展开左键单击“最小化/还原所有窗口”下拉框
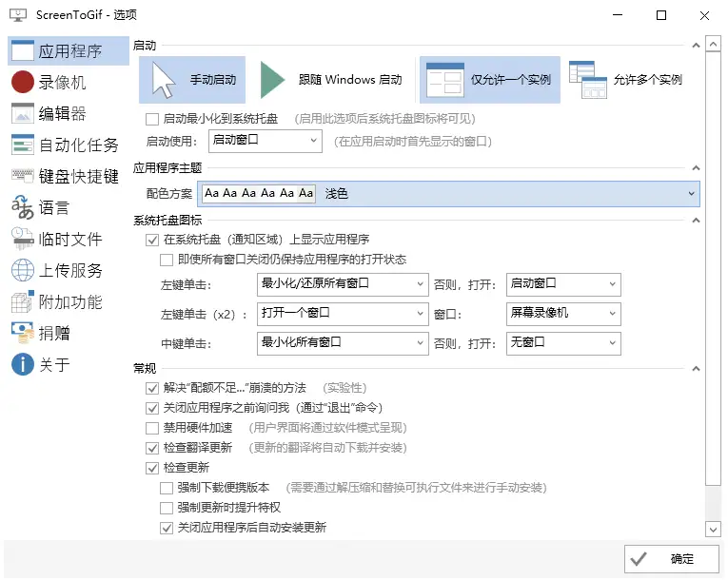This screenshot has width=728, height=580. pyautogui.click(x=343, y=283)
